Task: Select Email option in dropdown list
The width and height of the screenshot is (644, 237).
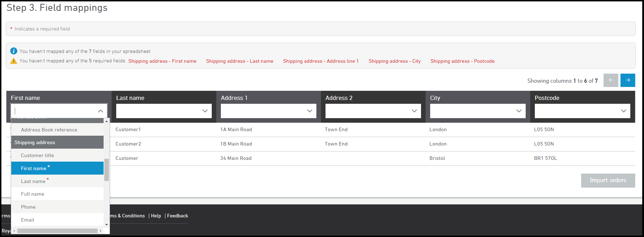Action: point(58,220)
